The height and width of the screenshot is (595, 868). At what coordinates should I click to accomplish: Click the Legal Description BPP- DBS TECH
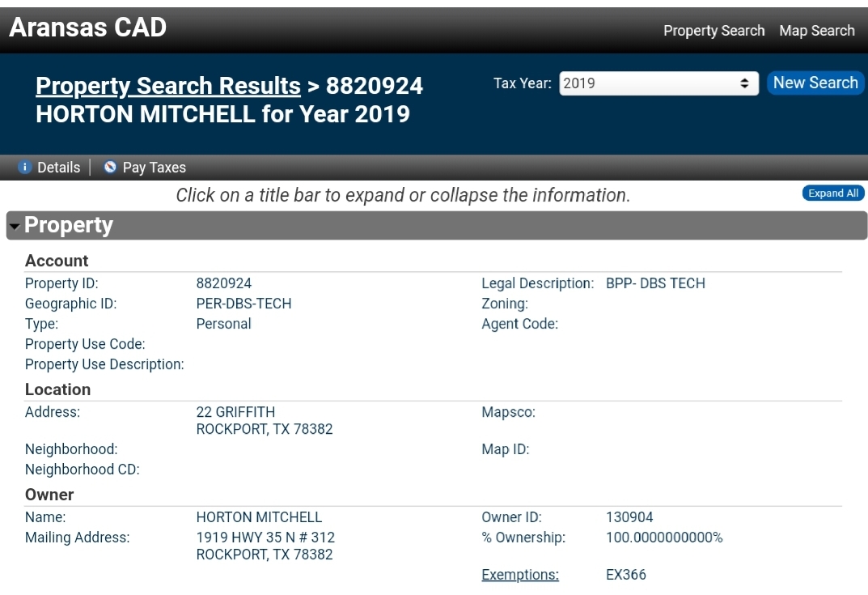tap(655, 283)
